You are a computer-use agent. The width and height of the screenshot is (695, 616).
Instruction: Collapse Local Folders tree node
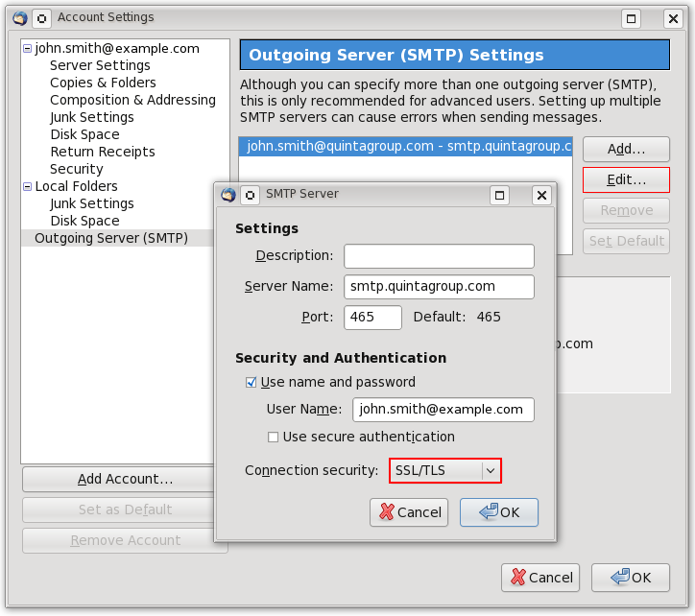[28, 186]
